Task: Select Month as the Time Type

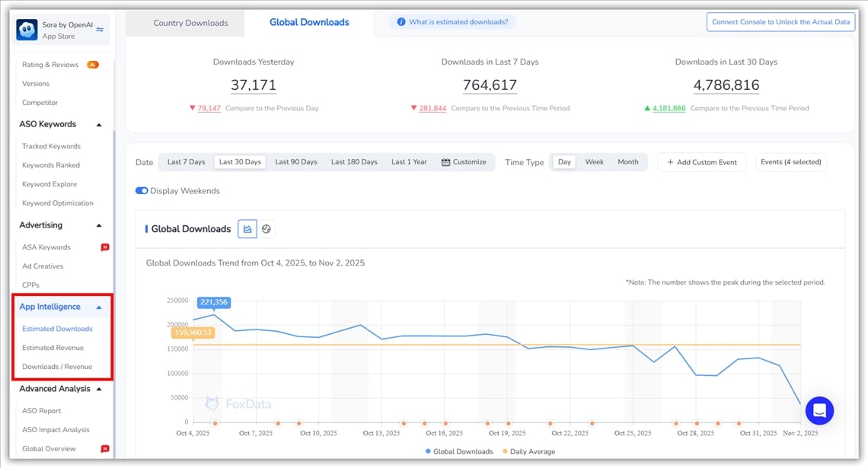Action: (628, 161)
